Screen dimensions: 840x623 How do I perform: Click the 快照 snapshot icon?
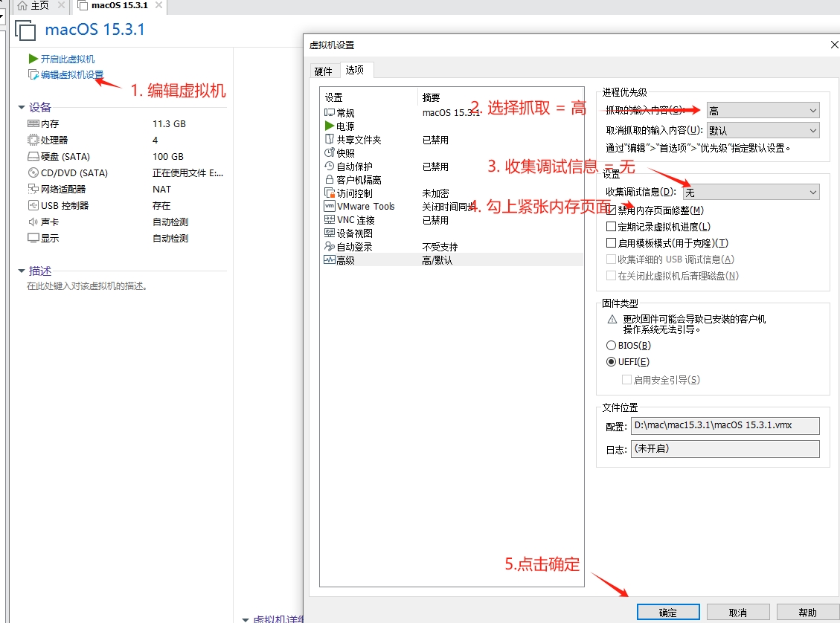[x=330, y=152]
